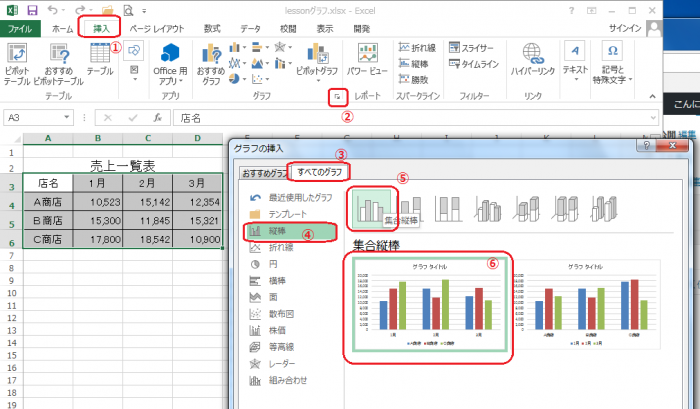Switch to the データ tab
The height and width of the screenshot is (409, 700).
click(x=250, y=29)
